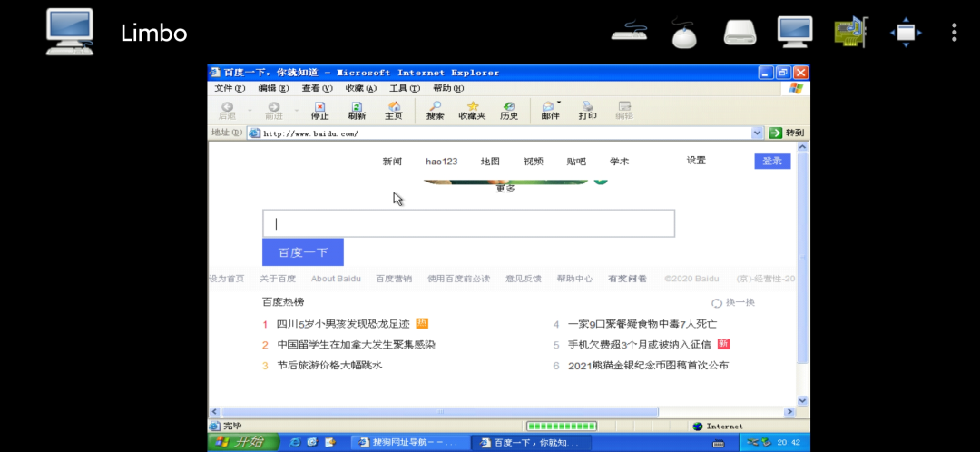Click the taskbar keyboard language icon
This screenshot has width=980, height=452.
(718, 443)
